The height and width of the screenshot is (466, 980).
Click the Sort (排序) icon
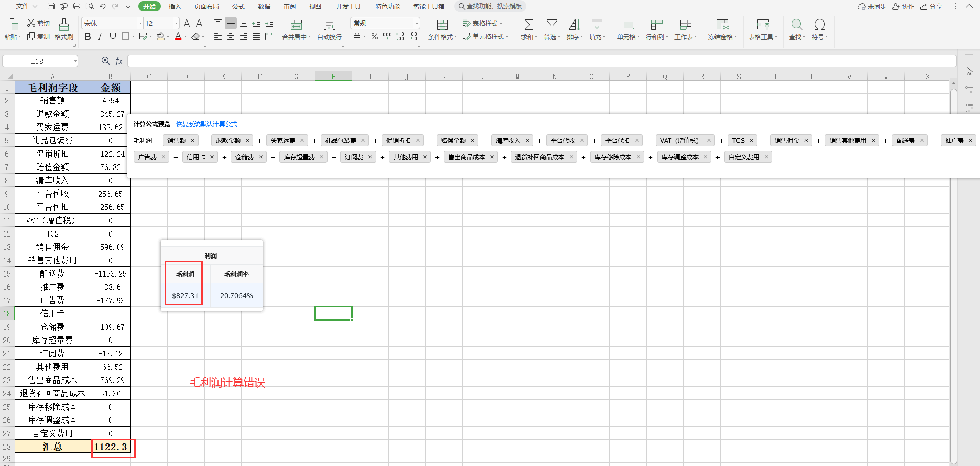pyautogui.click(x=574, y=25)
